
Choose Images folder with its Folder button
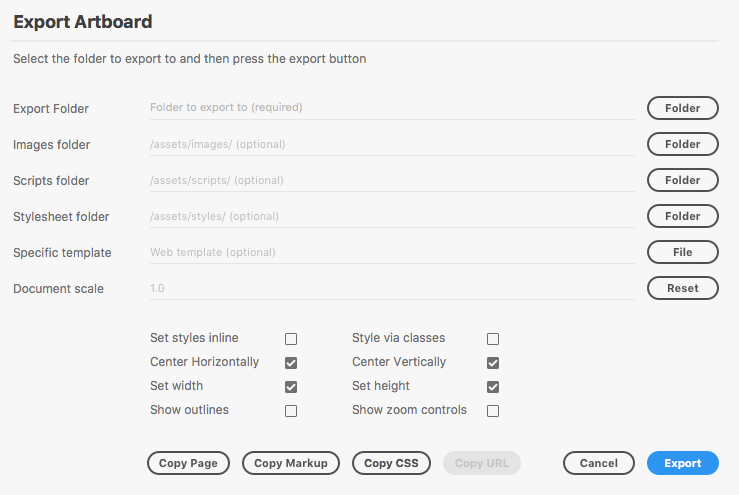click(x=682, y=144)
